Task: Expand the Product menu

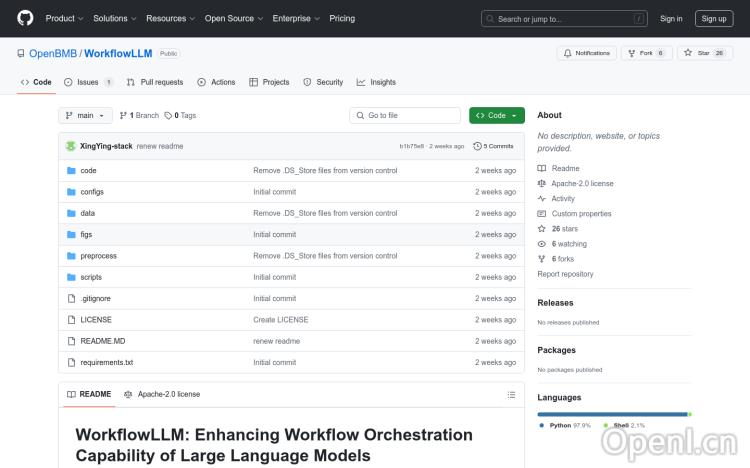Action: point(64,18)
